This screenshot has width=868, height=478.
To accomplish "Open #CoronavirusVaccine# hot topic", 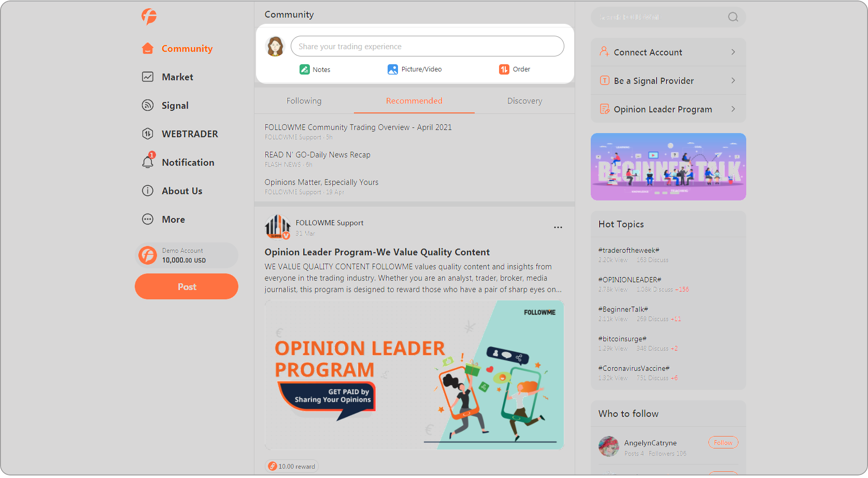I will (x=634, y=368).
